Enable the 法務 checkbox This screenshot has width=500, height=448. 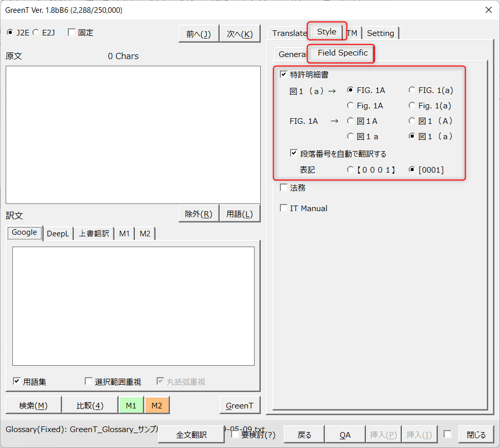283,188
